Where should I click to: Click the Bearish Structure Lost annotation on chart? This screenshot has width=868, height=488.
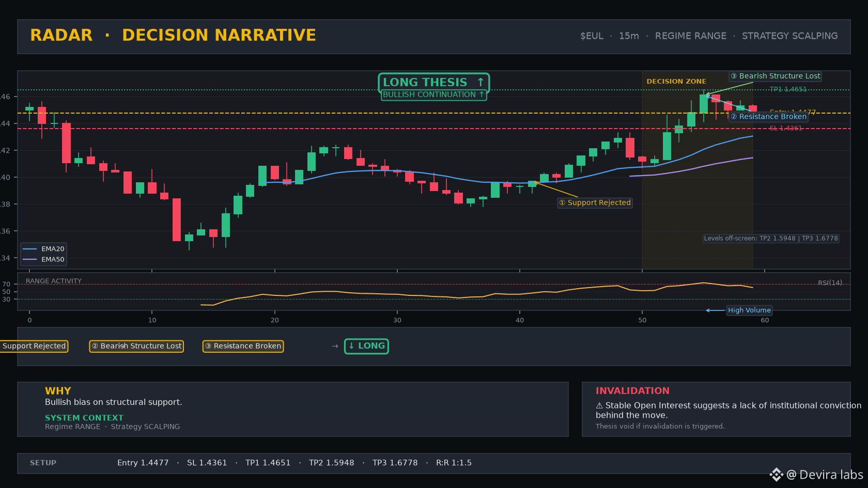[x=775, y=76]
